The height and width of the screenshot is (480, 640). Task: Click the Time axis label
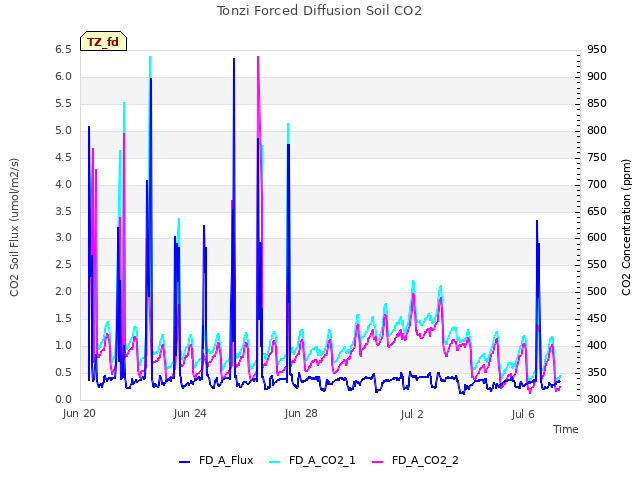point(566,429)
